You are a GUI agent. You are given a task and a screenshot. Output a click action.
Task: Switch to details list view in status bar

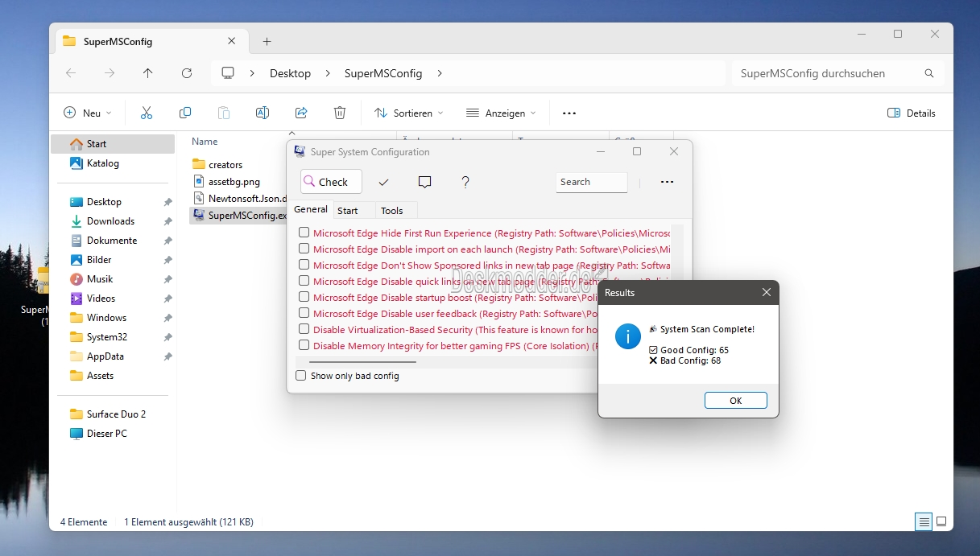click(924, 521)
